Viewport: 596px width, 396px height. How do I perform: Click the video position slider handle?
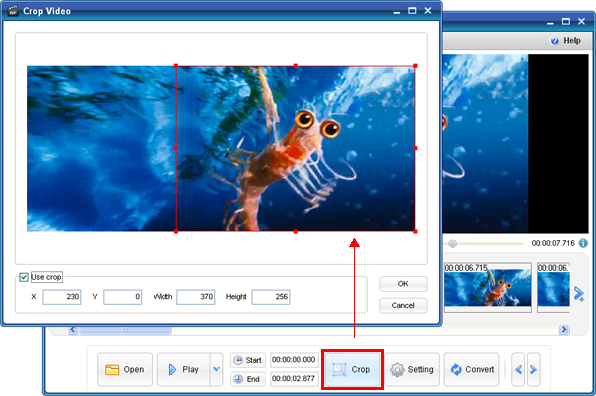(452, 244)
